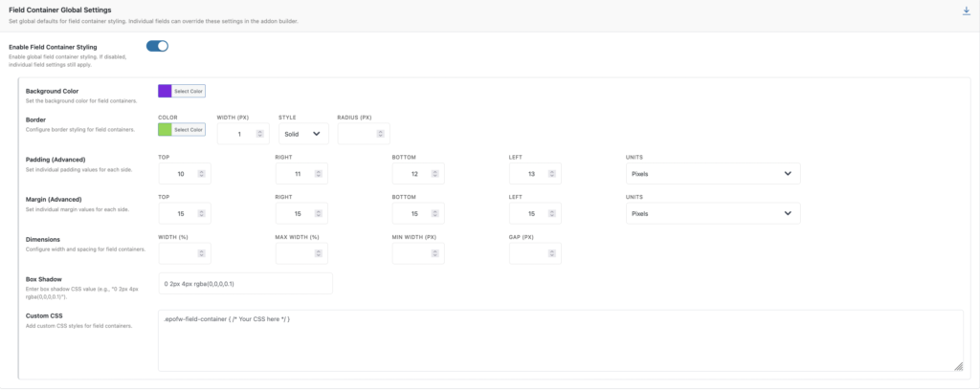Click the Dimensions Width (%) input
This screenshot has height=390, width=980.
point(178,253)
